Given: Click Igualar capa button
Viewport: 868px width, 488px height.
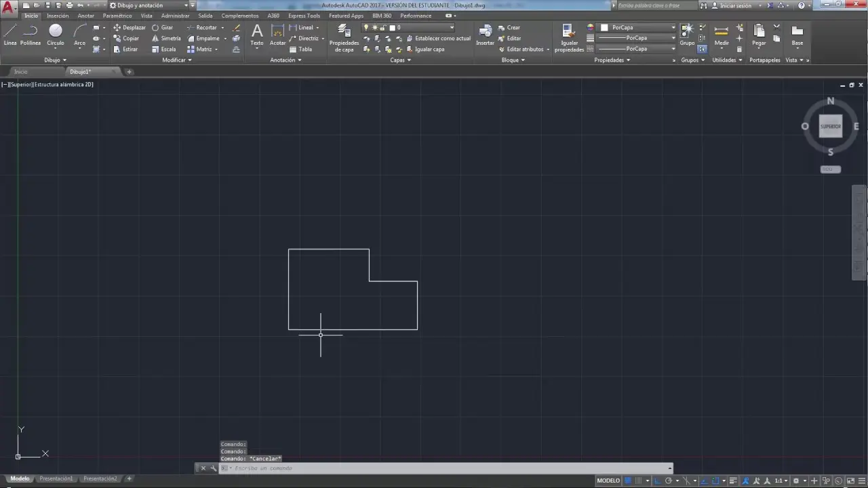Looking at the screenshot, I should (x=425, y=49).
